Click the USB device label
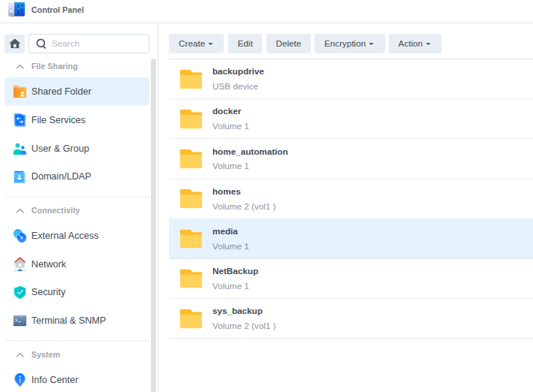Image resolution: width=533 pixels, height=392 pixels. point(235,86)
